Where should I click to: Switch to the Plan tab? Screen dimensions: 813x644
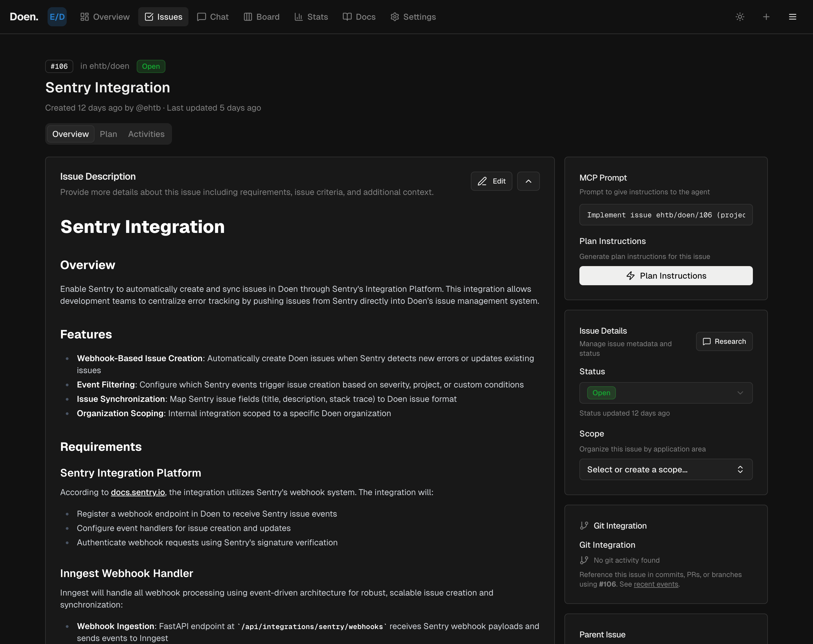(x=108, y=134)
